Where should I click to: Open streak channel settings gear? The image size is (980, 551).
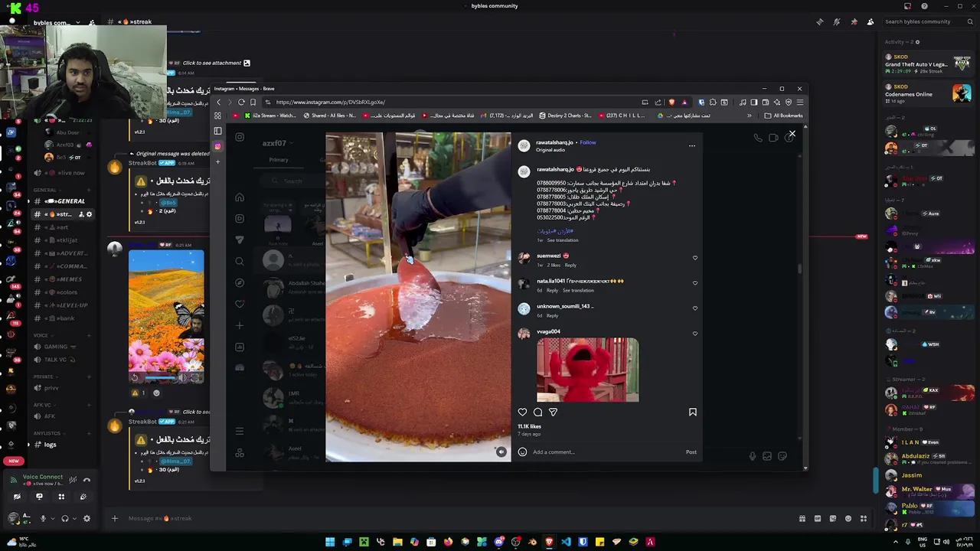[89, 214]
